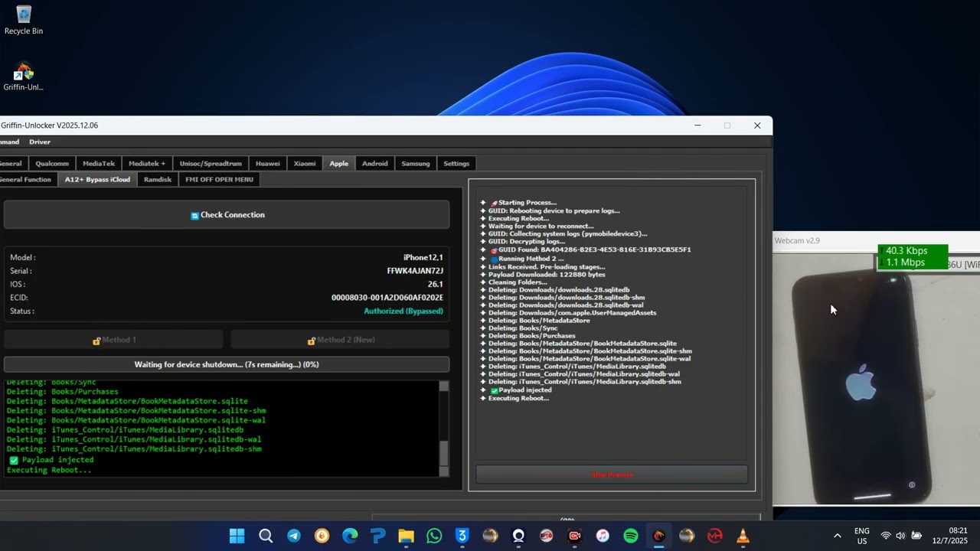Click the iOS version value 26.1

tap(436, 284)
